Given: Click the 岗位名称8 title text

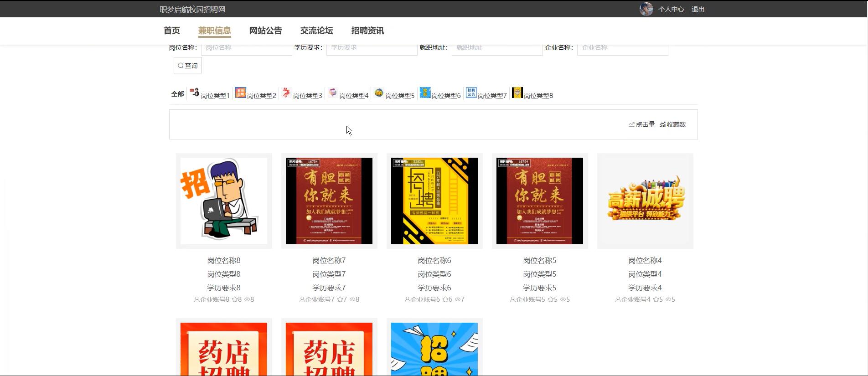Looking at the screenshot, I should (224, 261).
